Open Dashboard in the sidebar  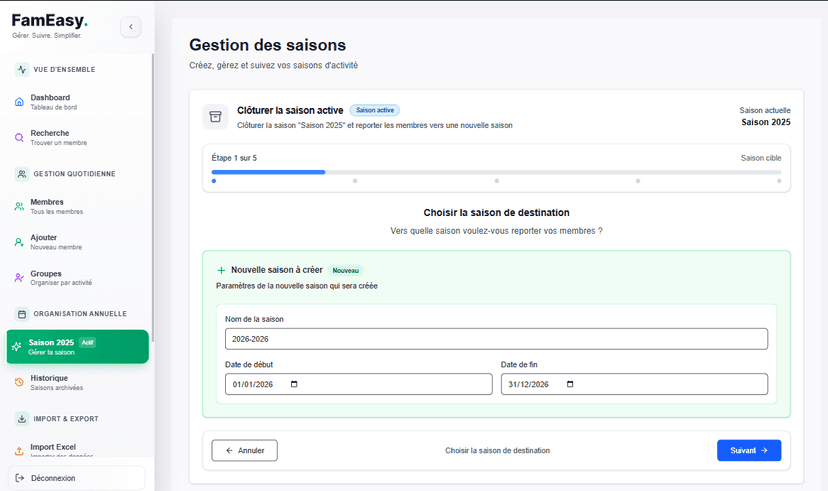point(78,102)
